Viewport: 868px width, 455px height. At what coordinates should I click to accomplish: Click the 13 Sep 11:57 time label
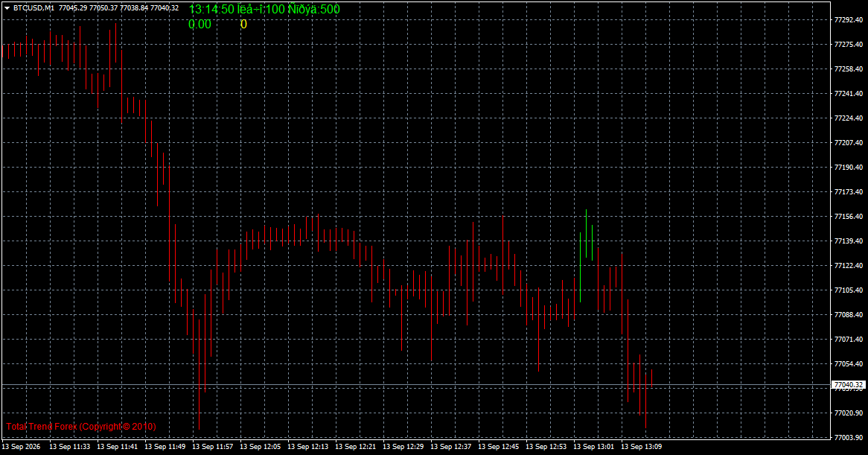(x=213, y=447)
